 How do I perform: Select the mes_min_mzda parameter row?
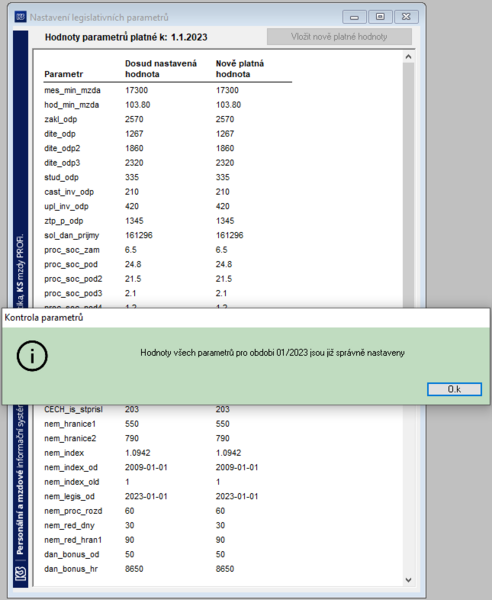(x=168, y=90)
